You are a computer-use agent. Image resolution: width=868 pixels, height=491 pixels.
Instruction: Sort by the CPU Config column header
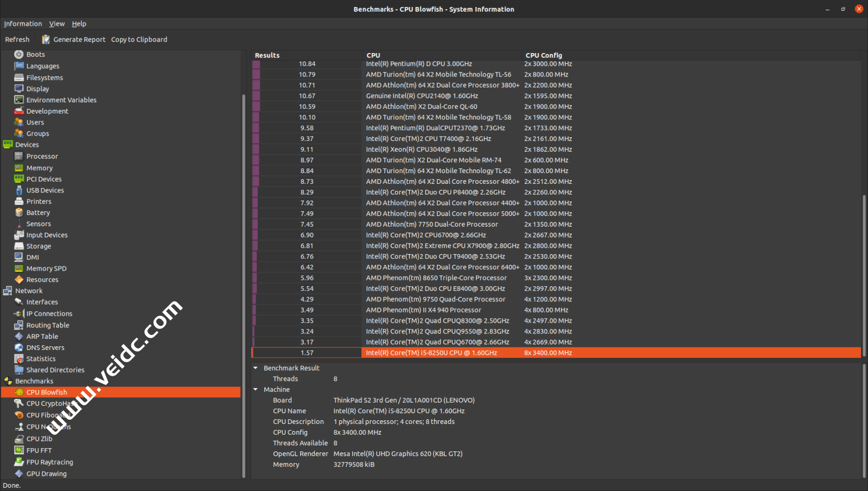pos(543,55)
